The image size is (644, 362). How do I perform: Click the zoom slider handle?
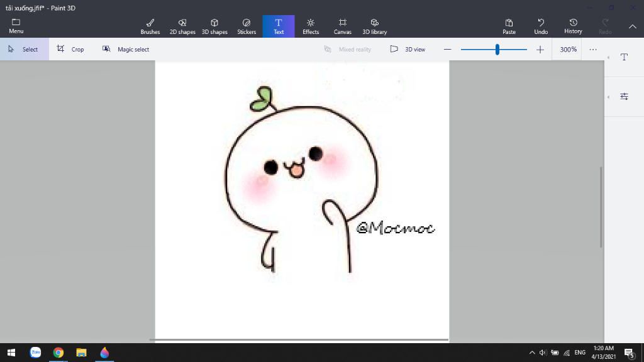pos(497,49)
